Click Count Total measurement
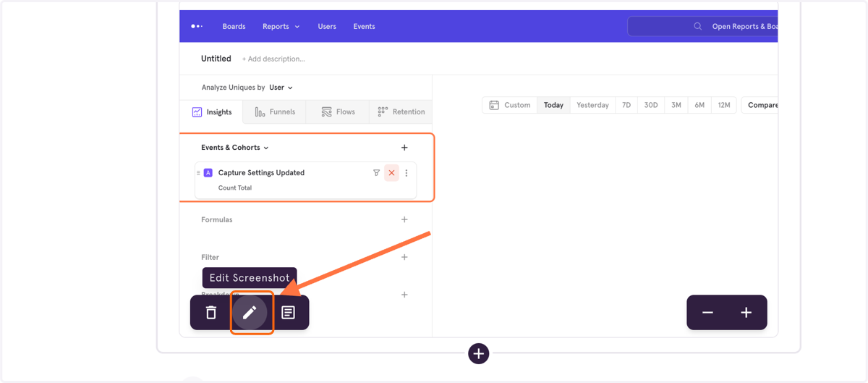The image size is (868, 383). (235, 188)
